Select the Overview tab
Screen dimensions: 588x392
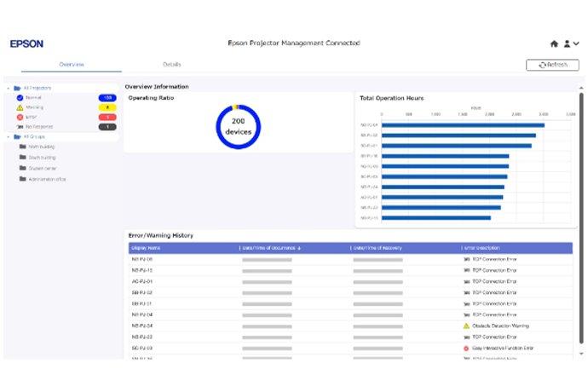point(71,65)
